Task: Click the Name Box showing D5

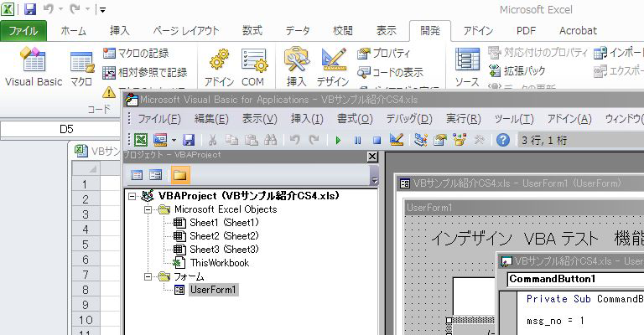Action: (60, 130)
